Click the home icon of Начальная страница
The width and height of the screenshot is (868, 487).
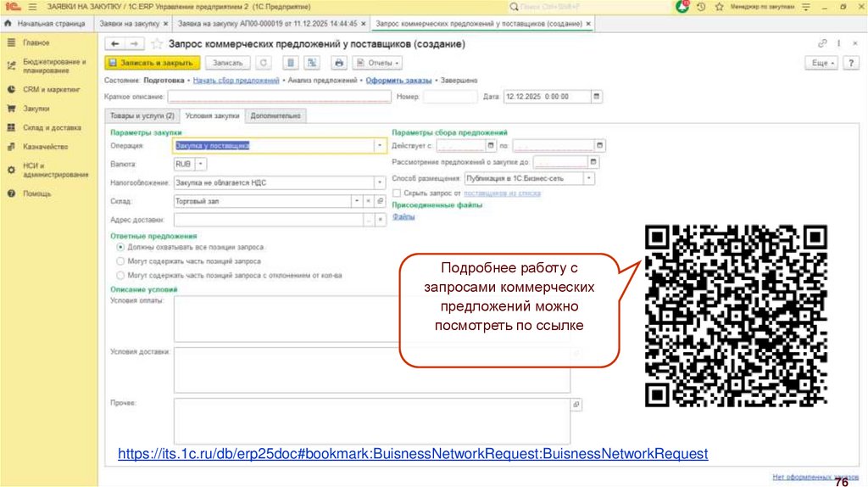pos(8,23)
